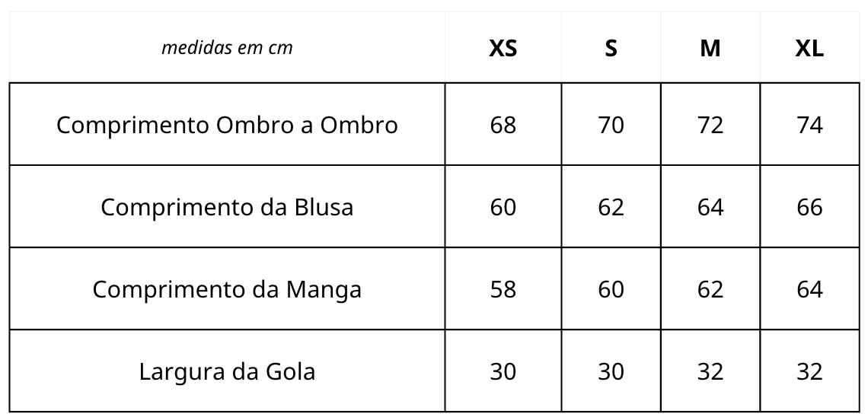Click the 'Largura da Gola' row label
This screenshot has width=868, height=417.
pyautogui.click(x=227, y=371)
